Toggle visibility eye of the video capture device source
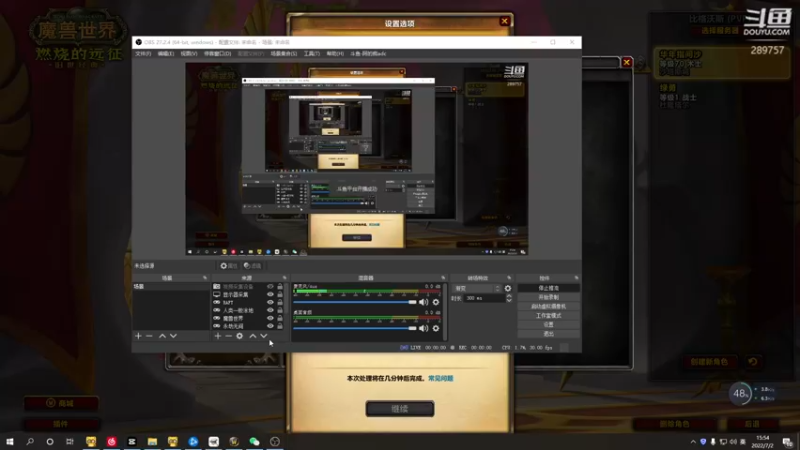Viewport: 800px width, 450px height. click(270, 287)
